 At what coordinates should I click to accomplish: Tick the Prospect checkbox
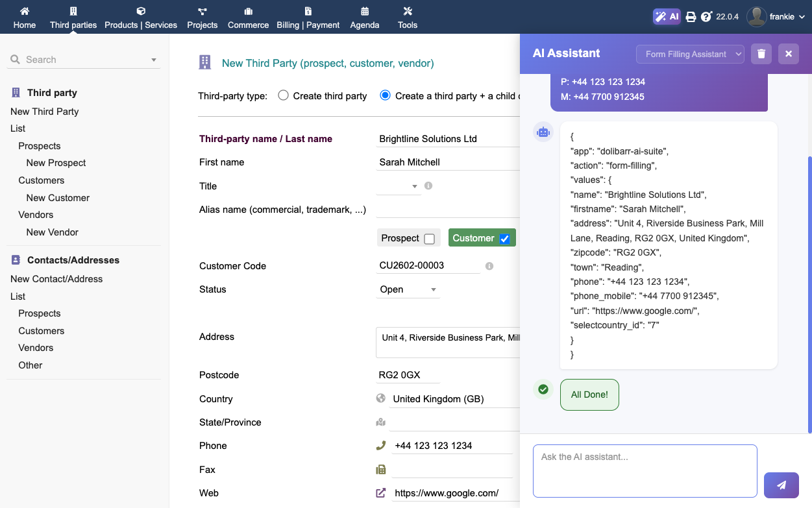429,239
